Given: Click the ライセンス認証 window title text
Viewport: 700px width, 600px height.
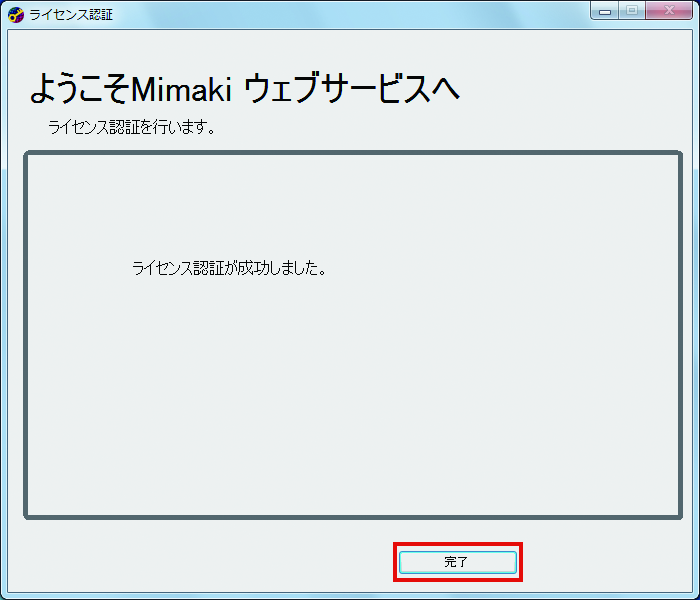Looking at the screenshot, I should coord(71,15).
